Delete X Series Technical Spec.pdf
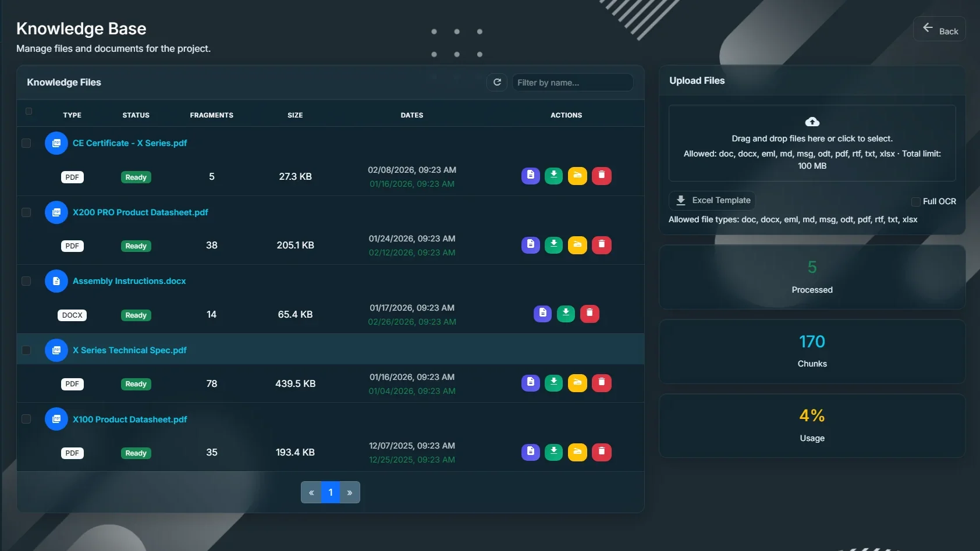 [602, 383]
